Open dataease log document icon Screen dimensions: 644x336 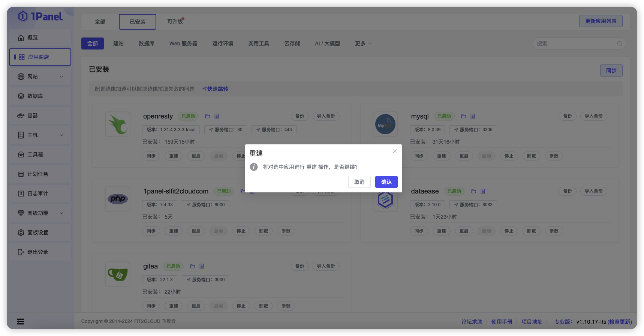point(483,191)
